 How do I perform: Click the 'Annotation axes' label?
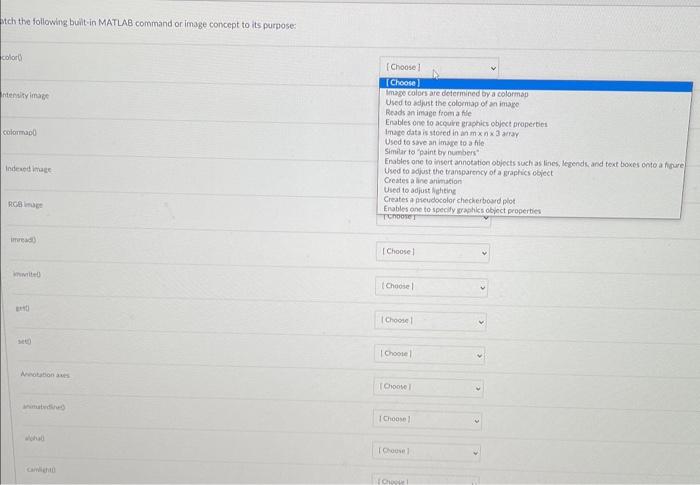[x=45, y=375]
